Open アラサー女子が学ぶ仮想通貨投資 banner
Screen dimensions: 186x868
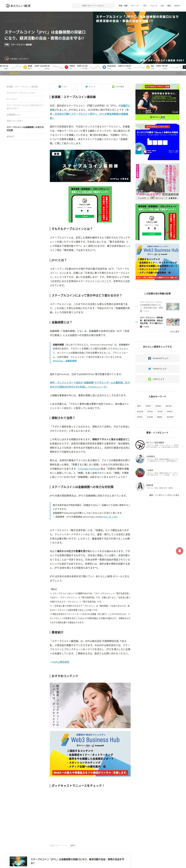click(x=157, y=182)
